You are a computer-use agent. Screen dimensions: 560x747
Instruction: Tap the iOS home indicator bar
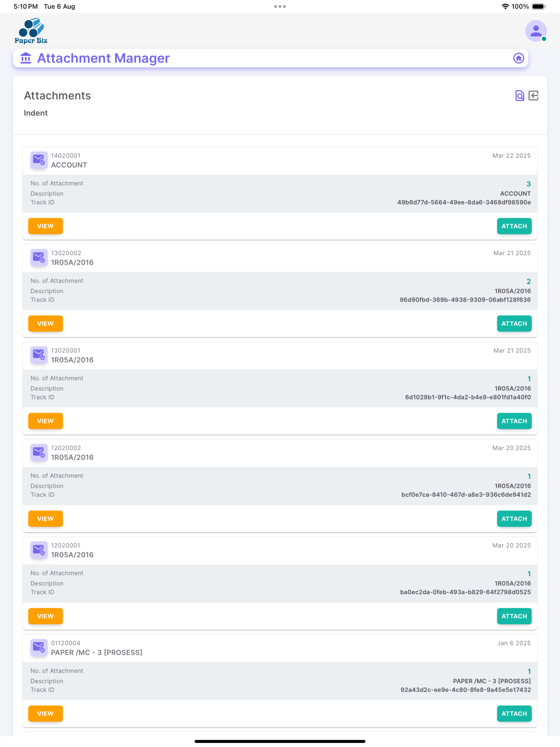[x=280, y=741]
